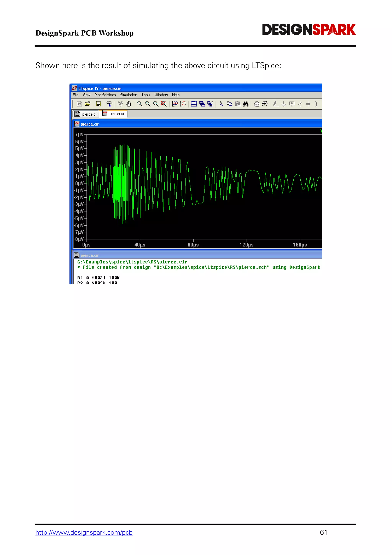Open Control Panel hammer icon
Viewport: 392px width, 555px height.
[x=109, y=104]
